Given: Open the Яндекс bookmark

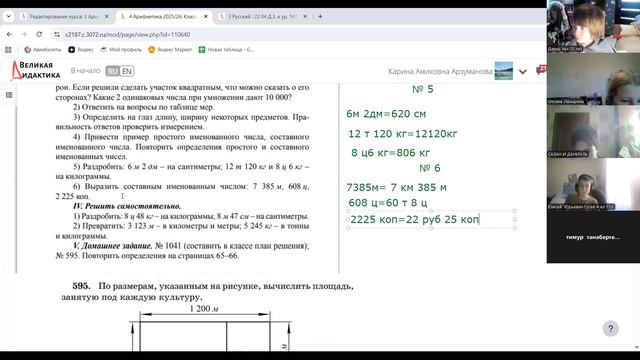Looking at the screenshot, I should [80, 49].
